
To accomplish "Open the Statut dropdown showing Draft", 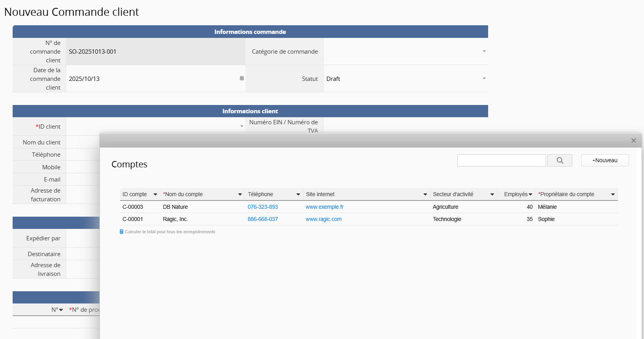I will [x=484, y=79].
